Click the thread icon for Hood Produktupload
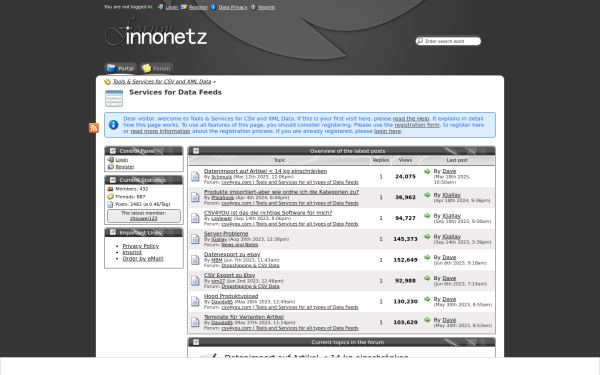The image size is (600, 375). 195,302
